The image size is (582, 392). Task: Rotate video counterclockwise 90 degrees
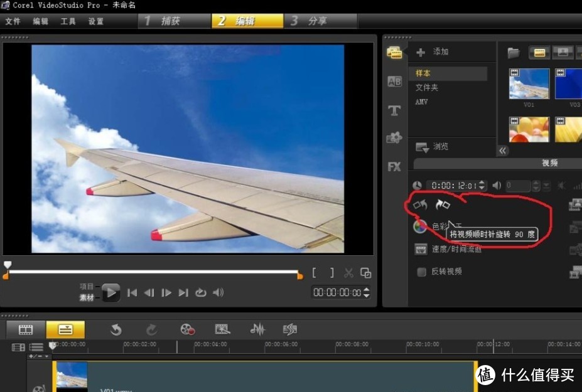click(420, 204)
